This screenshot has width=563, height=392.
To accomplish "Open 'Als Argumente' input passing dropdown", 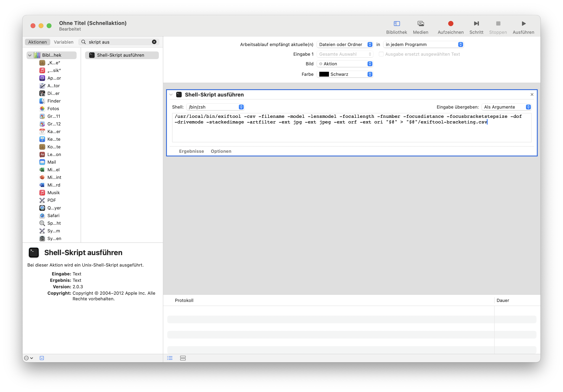I will coord(507,107).
